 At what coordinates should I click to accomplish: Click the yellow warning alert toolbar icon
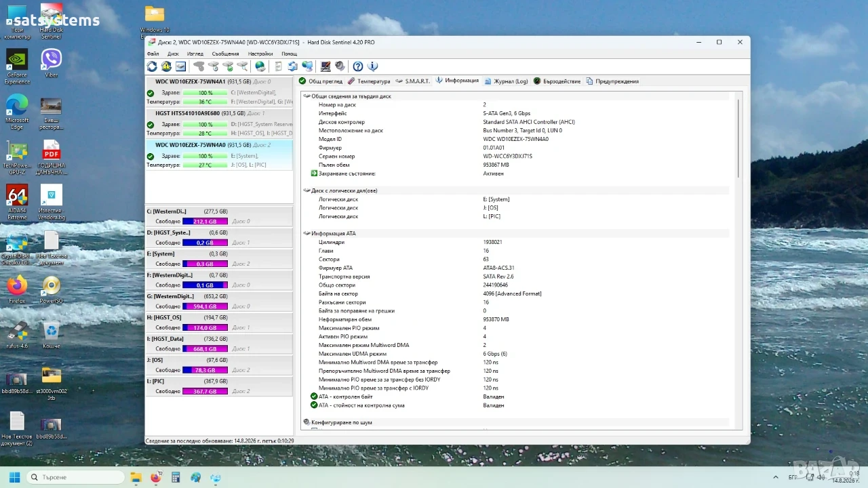pos(166,66)
